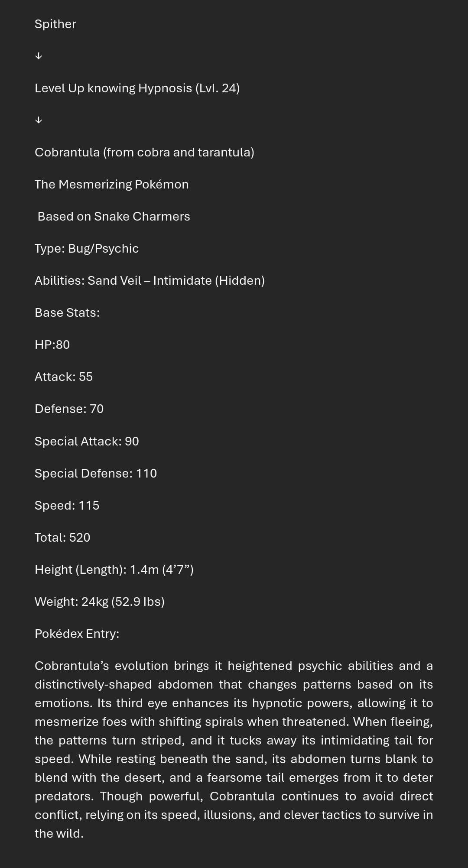Image resolution: width=468 pixels, height=868 pixels.
Task: Click the Speed: 115 stat
Action: coord(67,506)
